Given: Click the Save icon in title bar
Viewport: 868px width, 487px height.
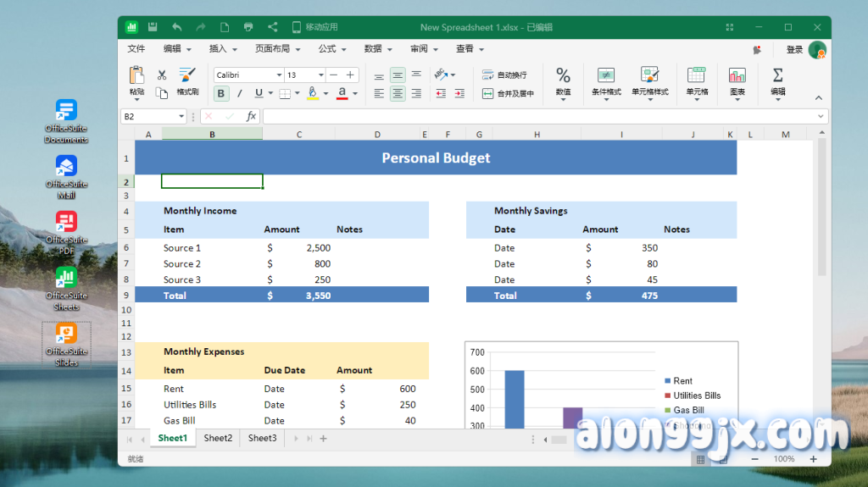Looking at the screenshot, I should pos(153,27).
